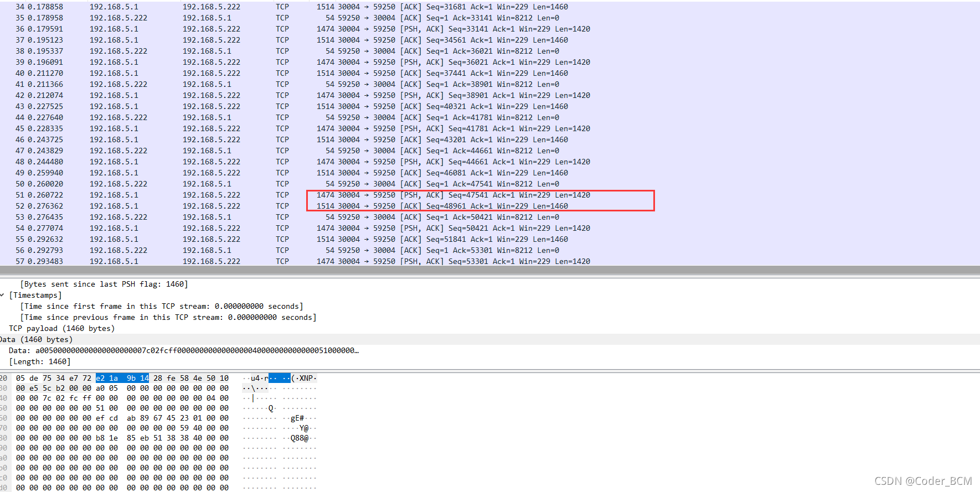Select packet 55 with Seq=51841
This screenshot has height=492, width=980.
[x=490, y=239]
